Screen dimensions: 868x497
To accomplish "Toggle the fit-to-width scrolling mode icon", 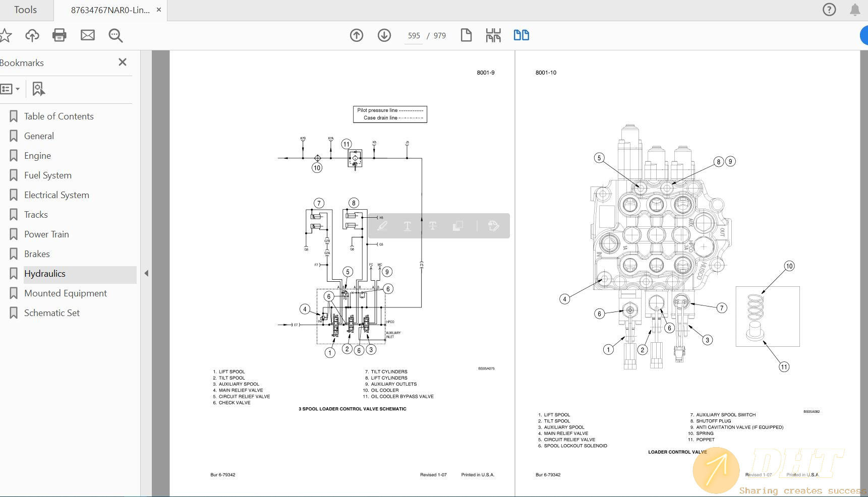I will point(493,35).
